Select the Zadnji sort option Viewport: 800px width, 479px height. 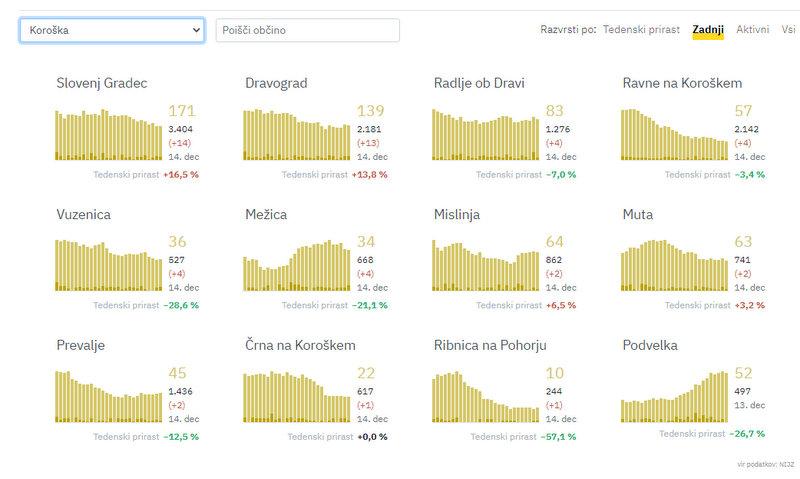(708, 30)
